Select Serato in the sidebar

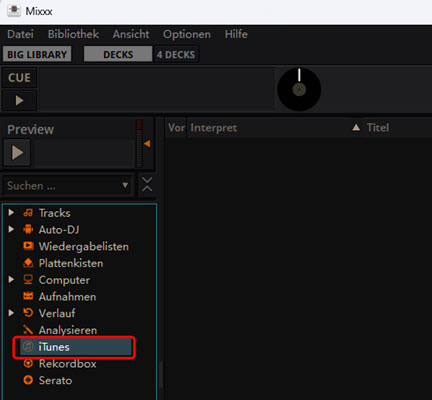(x=55, y=380)
